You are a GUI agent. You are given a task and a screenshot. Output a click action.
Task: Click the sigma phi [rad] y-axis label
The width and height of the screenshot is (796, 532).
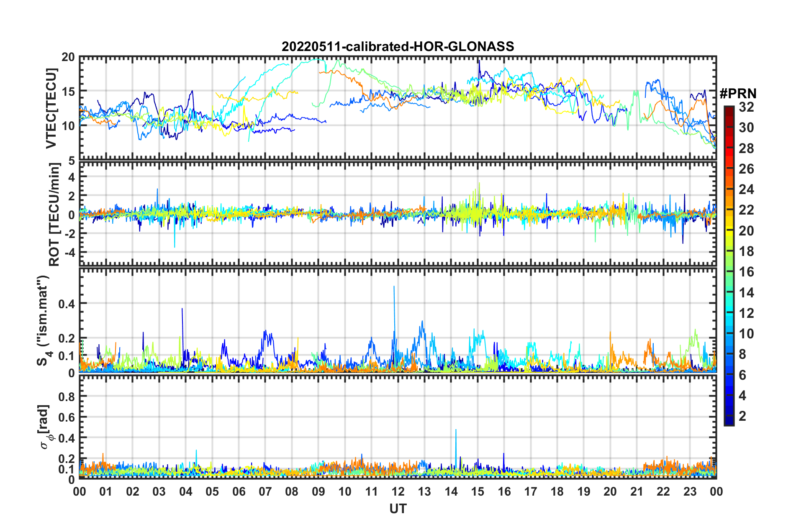tap(45, 427)
